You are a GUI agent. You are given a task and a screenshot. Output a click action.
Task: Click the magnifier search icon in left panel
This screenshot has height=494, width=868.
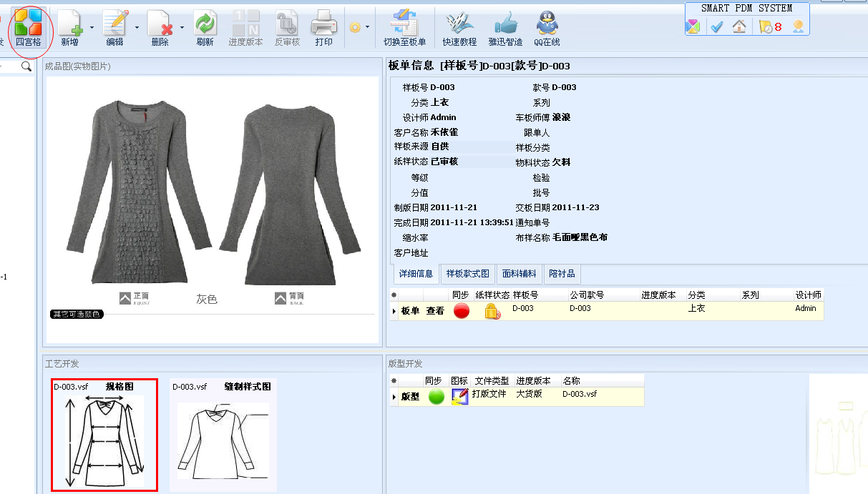coord(26,66)
